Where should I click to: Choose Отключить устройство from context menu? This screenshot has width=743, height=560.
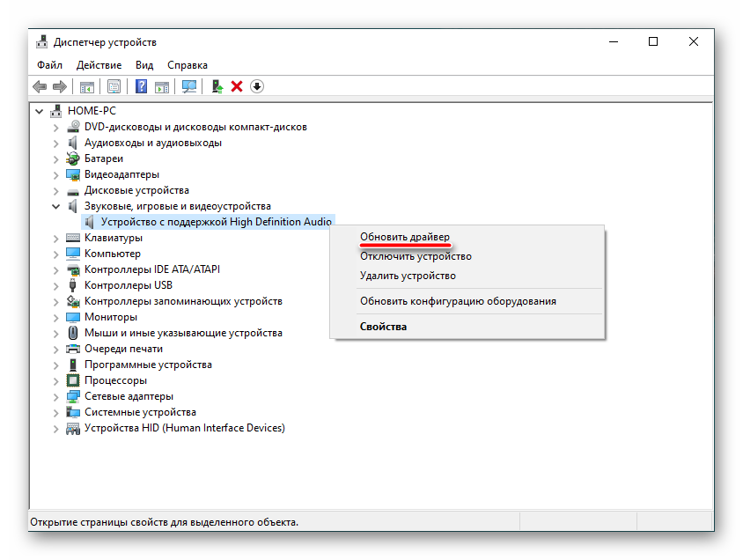tap(467, 256)
